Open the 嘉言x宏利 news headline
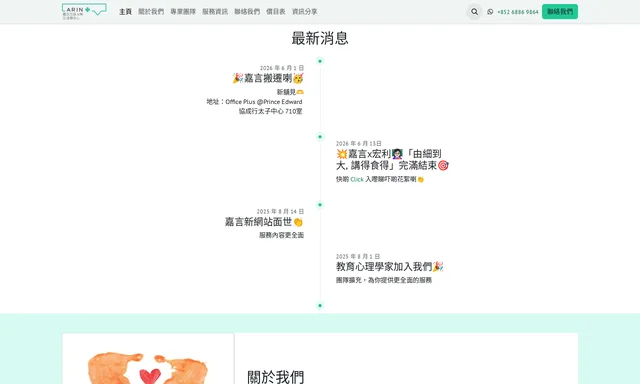 (x=392, y=160)
